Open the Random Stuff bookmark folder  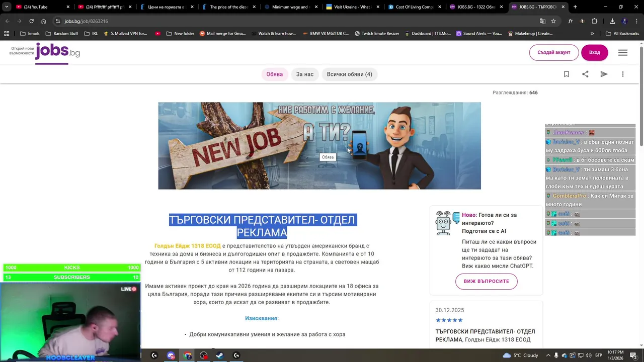pyautogui.click(x=61, y=34)
